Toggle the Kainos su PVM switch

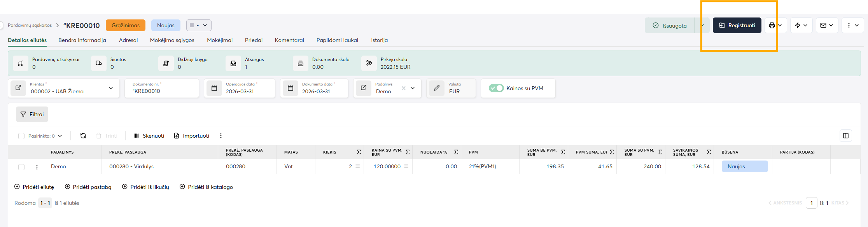pyautogui.click(x=496, y=88)
